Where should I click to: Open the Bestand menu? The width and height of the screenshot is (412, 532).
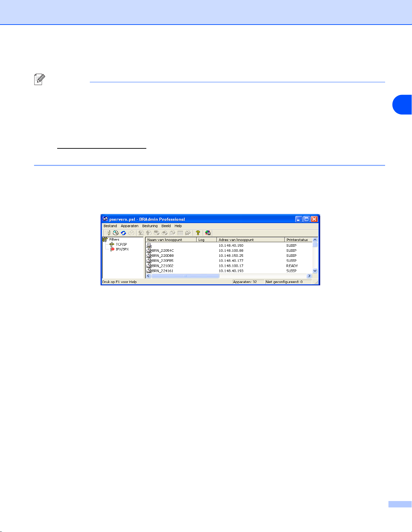click(110, 226)
